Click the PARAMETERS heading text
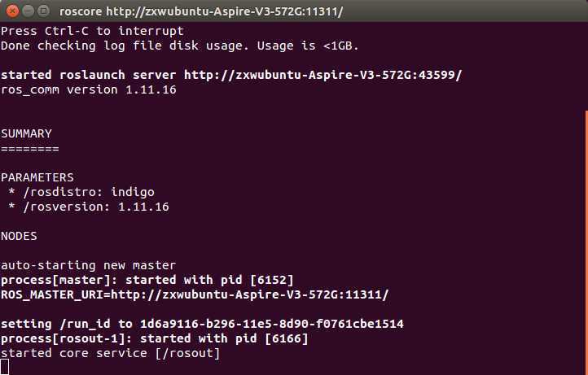This screenshot has height=375, width=588. 37,177
